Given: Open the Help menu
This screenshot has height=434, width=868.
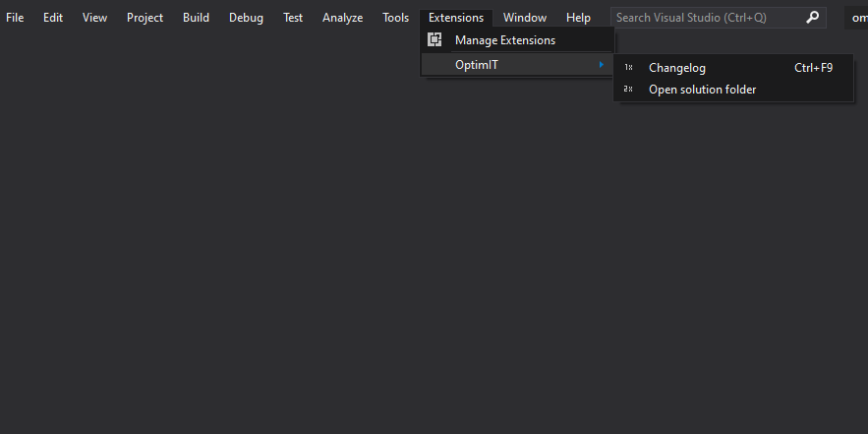Looking at the screenshot, I should (x=578, y=18).
